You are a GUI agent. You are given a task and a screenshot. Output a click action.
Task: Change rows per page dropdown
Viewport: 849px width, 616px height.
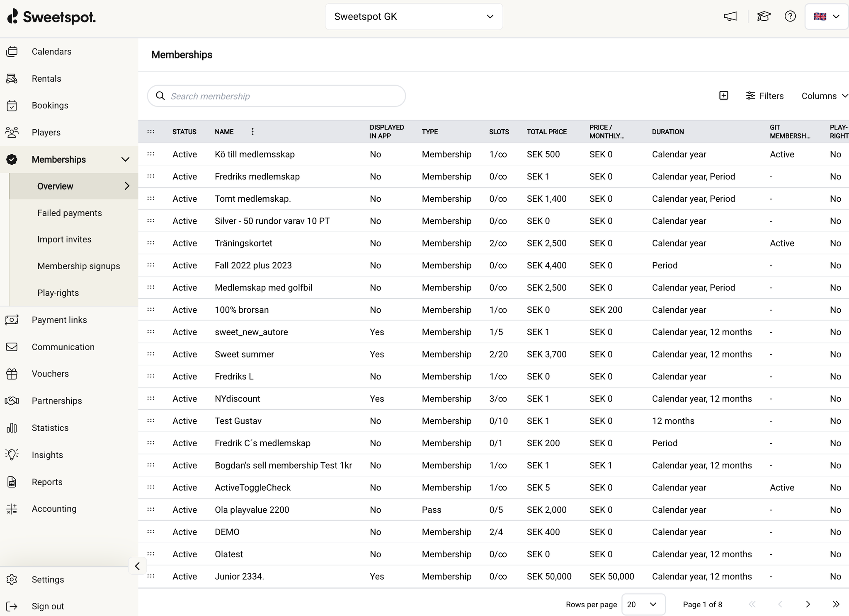(x=643, y=604)
